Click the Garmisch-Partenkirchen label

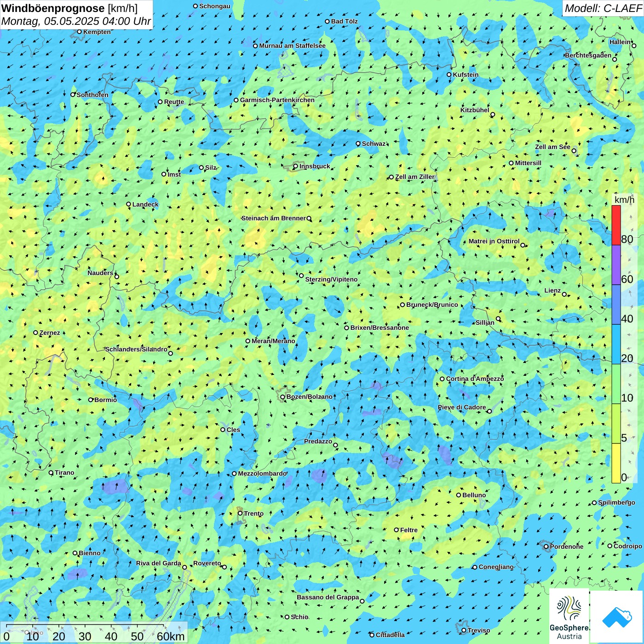(x=277, y=100)
